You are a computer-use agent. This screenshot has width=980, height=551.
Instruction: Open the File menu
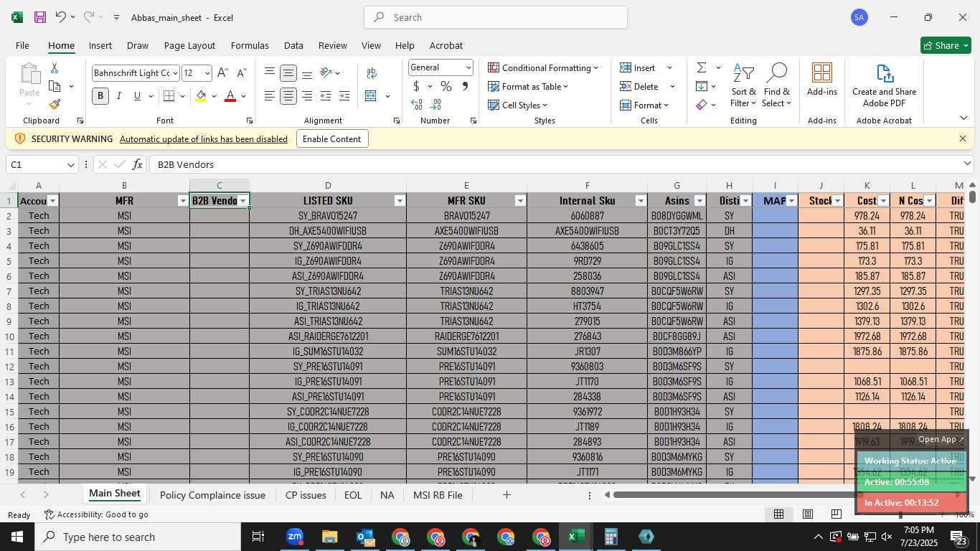[x=22, y=45]
